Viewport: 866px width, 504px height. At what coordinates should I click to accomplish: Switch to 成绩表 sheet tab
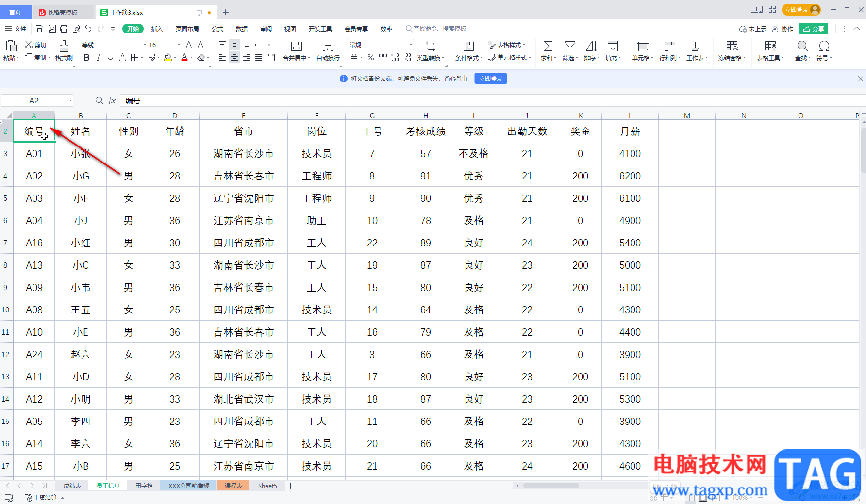coord(72,486)
